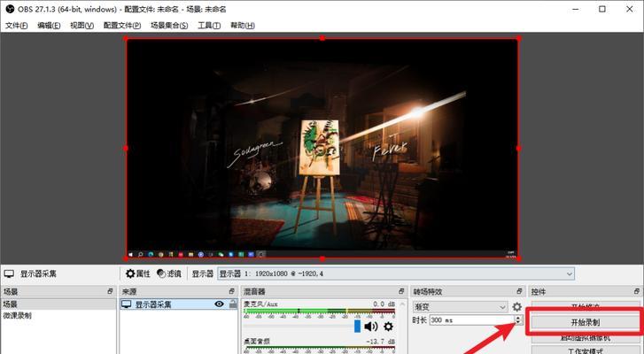Click the 显示器 label before the display dropdown

pos(203,273)
